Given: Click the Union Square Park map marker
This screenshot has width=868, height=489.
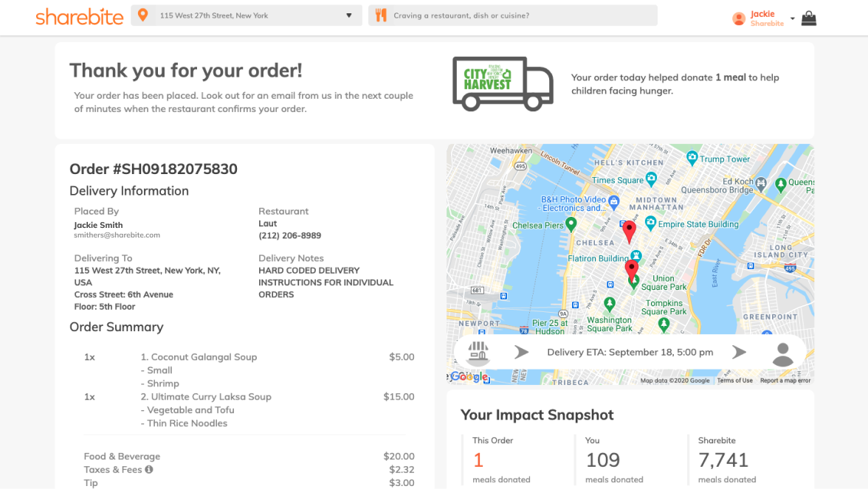Looking at the screenshot, I should 633,280.
